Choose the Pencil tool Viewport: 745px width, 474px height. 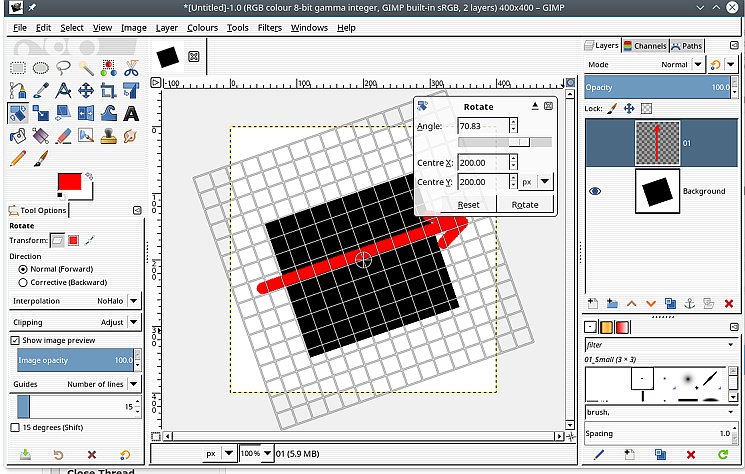click(x=17, y=157)
